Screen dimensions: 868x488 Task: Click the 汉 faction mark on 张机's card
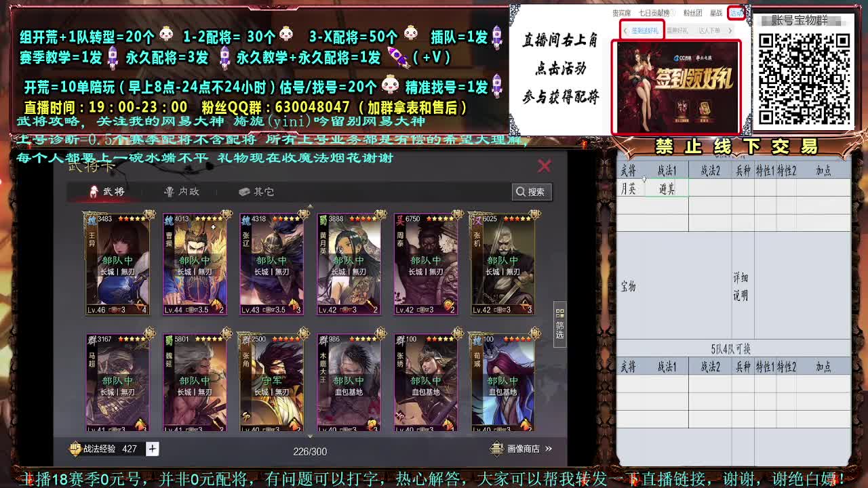tap(477, 220)
